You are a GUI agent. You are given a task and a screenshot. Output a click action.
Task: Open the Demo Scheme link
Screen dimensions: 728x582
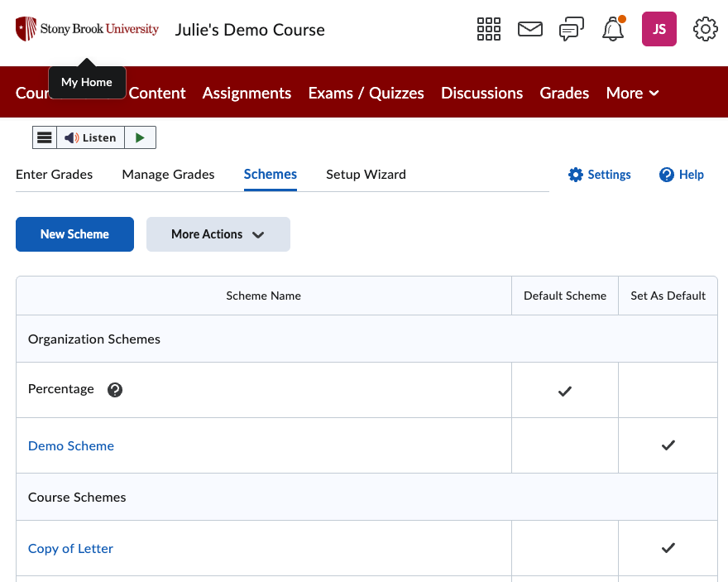tap(71, 446)
